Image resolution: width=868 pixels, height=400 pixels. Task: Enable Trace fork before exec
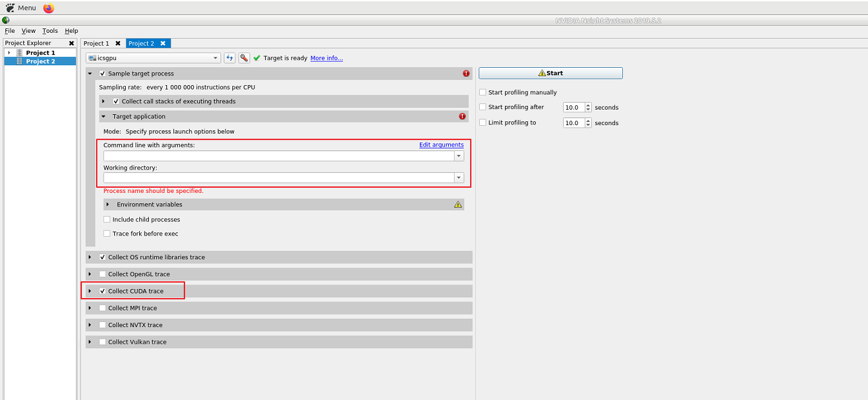pos(107,234)
